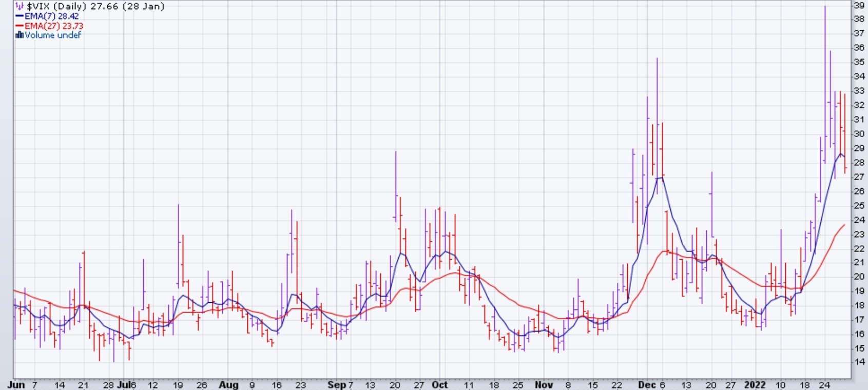Select the red EMA(27) line swatch
Image resolution: width=868 pixels, height=390 pixels.
point(20,26)
